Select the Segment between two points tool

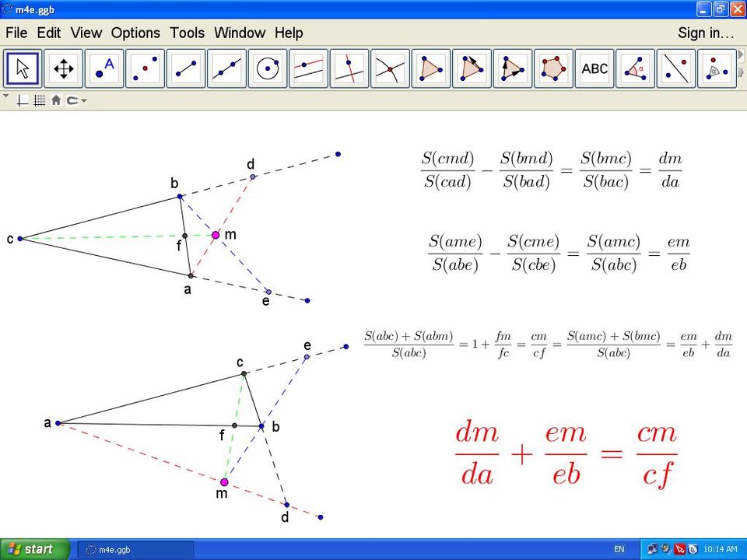tap(186, 69)
